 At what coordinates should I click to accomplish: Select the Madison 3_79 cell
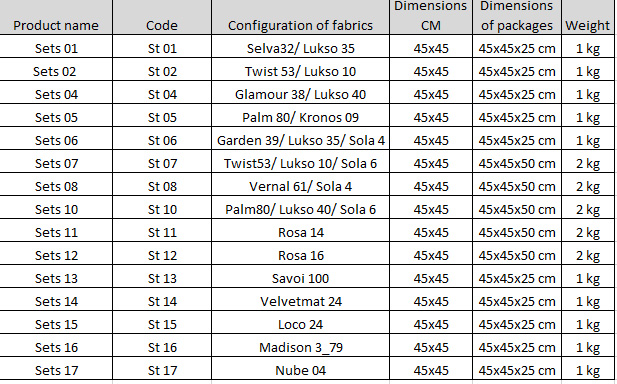pyautogui.click(x=300, y=345)
